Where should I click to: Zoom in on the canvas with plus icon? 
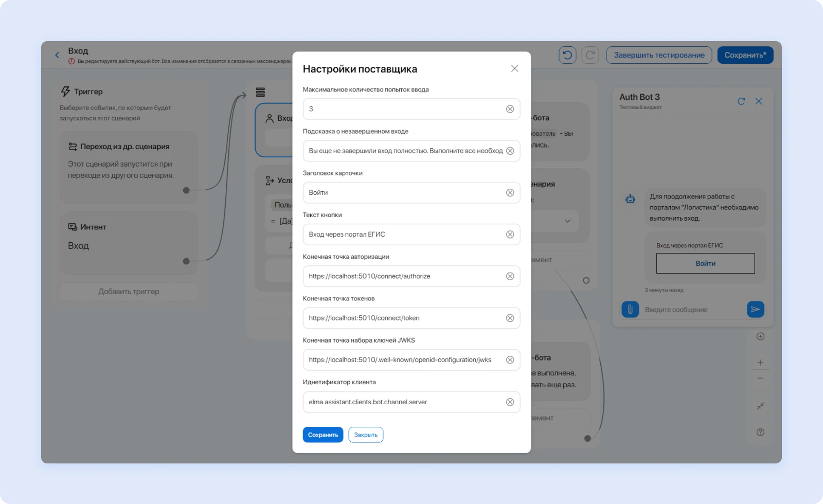point(760,362)
